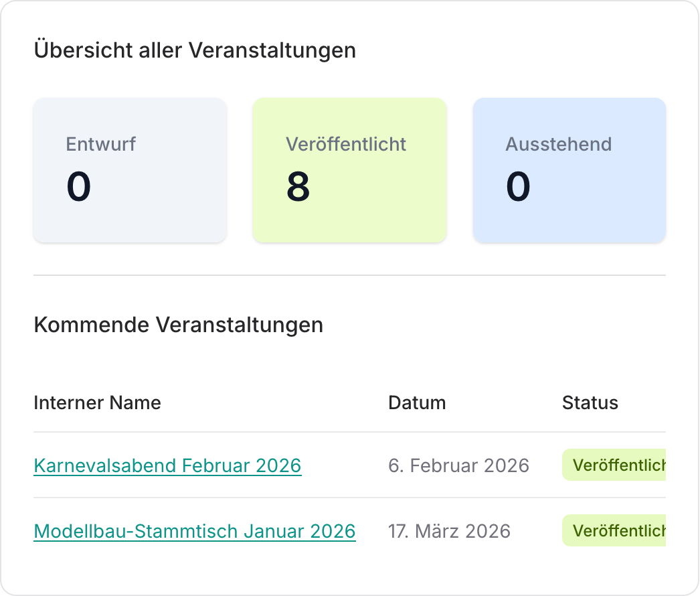The height and width of the screenshot is (596, 700).
Task: Click the Datum column header
Action: pyautogui.click(x=417, y=402)
